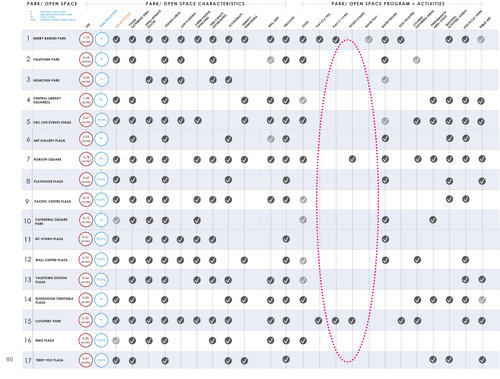Image resolution: width=500 pixels, height=379 pixels.
Task: Click the grey check mark in Art Gallery Plaza row
Action: coord(271,139)
